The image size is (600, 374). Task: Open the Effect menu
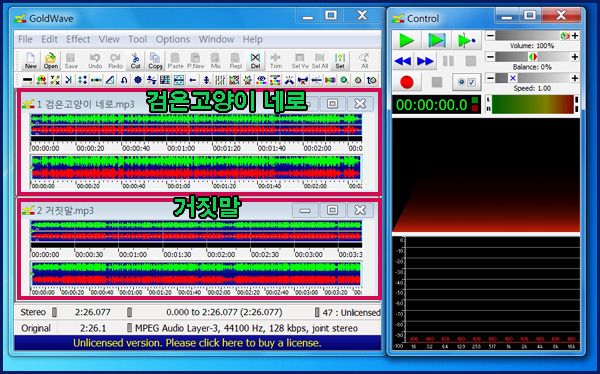click(78, 39)
